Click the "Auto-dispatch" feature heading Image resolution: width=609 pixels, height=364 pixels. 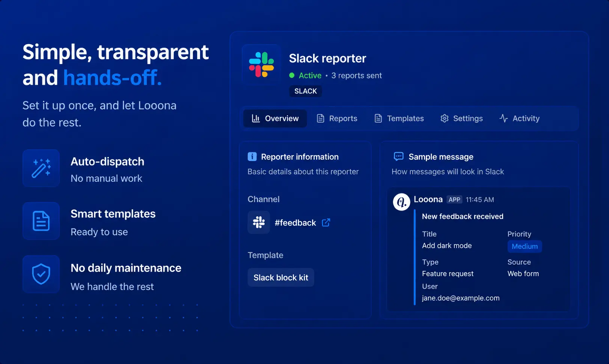point(107,162)
